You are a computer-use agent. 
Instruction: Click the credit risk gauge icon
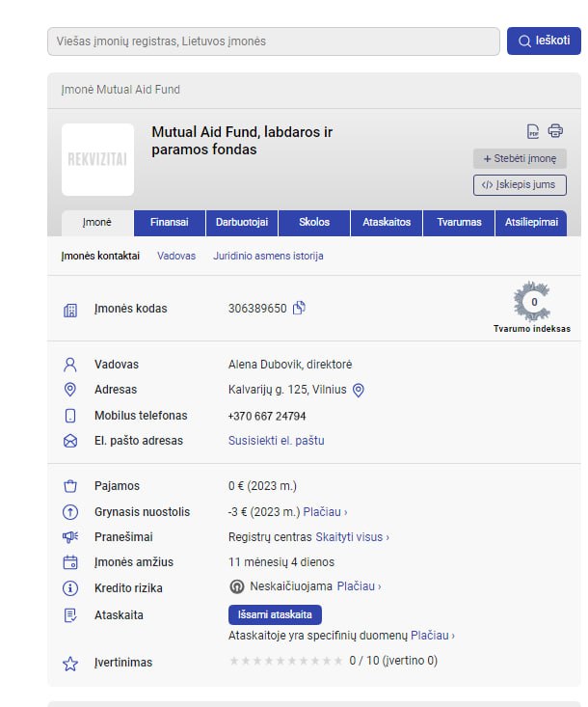(x=237, y=586)
